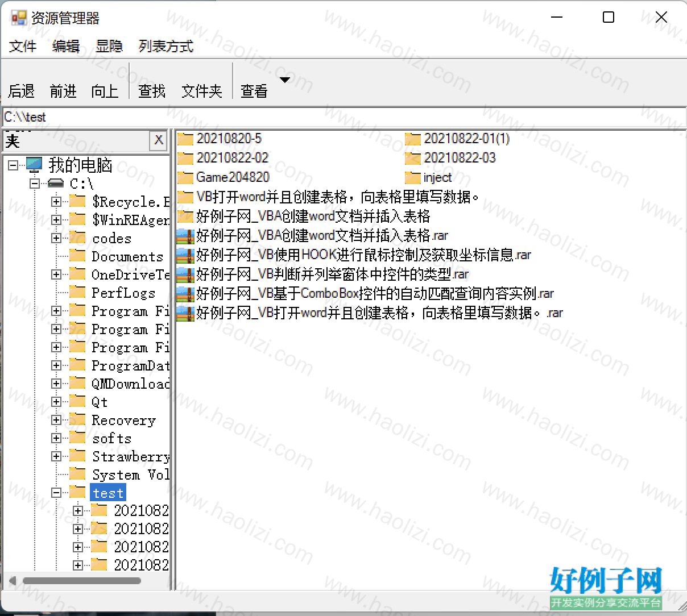The image size is (687, 616).
Task: Click the C:\test address field
Action: tap(343, 117)
